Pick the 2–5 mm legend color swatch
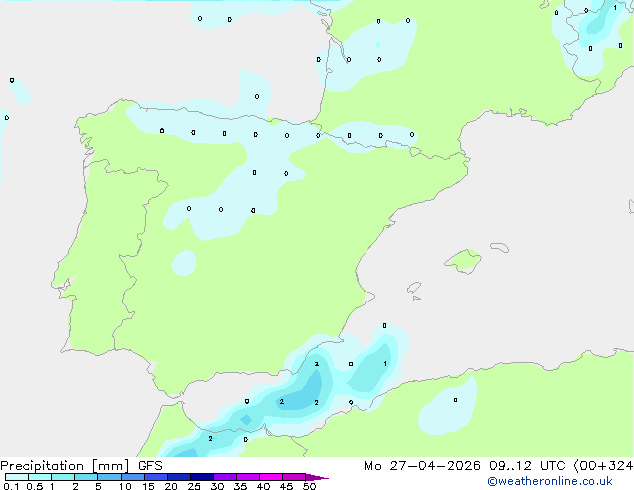The width and height of the screenshot is (634, 490). [86, 477]
